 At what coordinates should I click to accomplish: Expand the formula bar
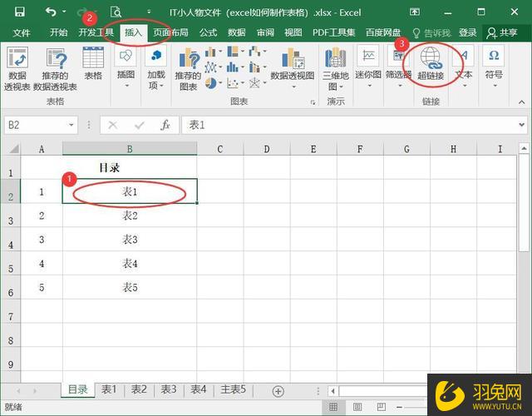point(522,125)
